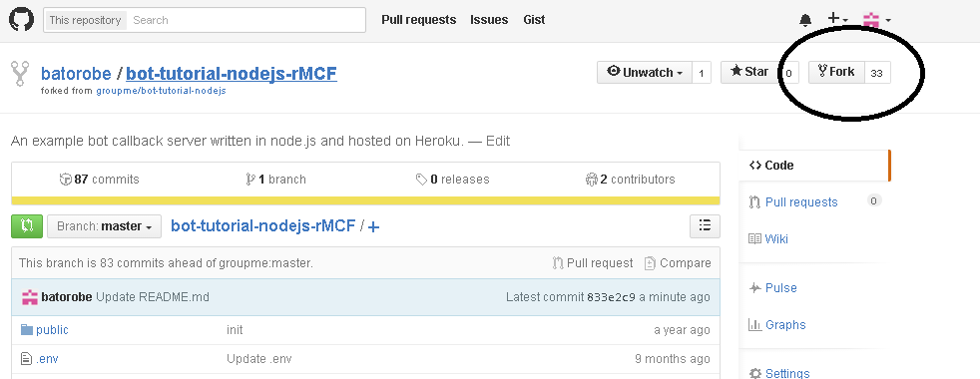
Task: View the 33 forks count
Action: [x=877, y=73]
